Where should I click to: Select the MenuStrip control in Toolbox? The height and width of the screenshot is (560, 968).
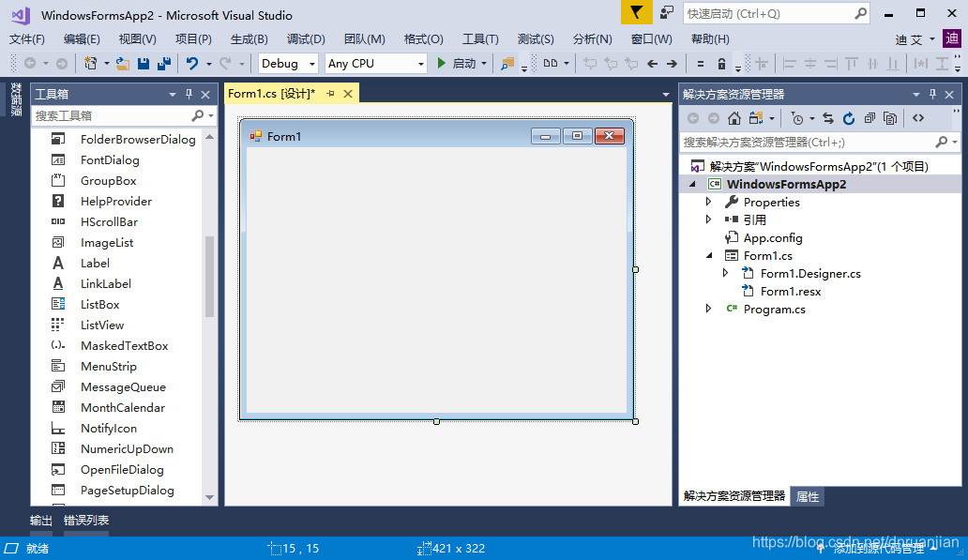point(108,366)
